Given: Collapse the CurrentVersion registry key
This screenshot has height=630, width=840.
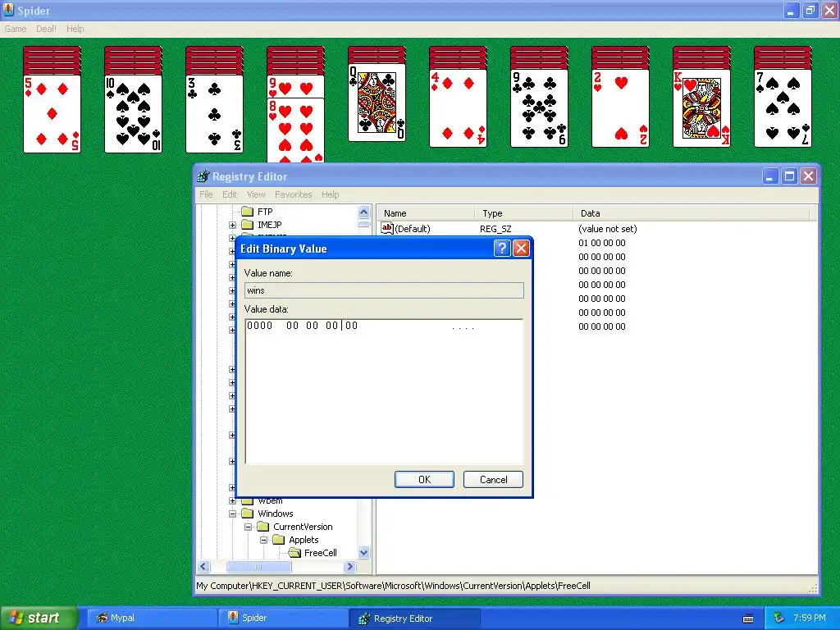Looking at the screenshot, I should (x=248, y=527).
